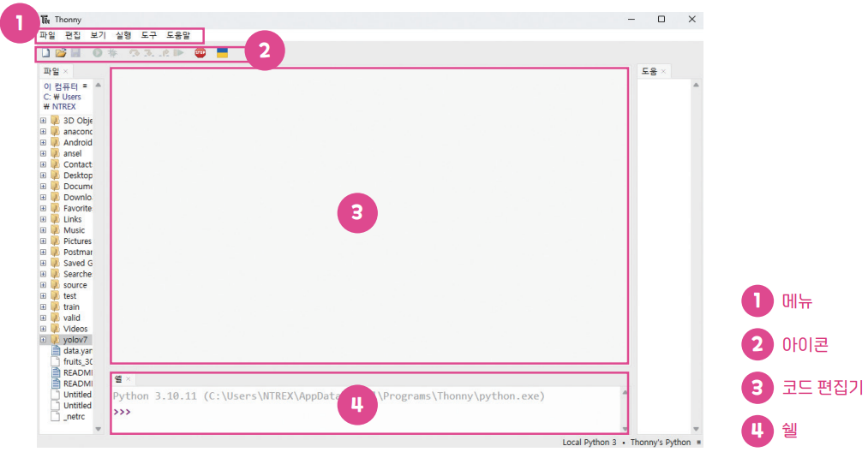
Task: Click the Thonny logo in title bar
Action: [x=45, y=20]
